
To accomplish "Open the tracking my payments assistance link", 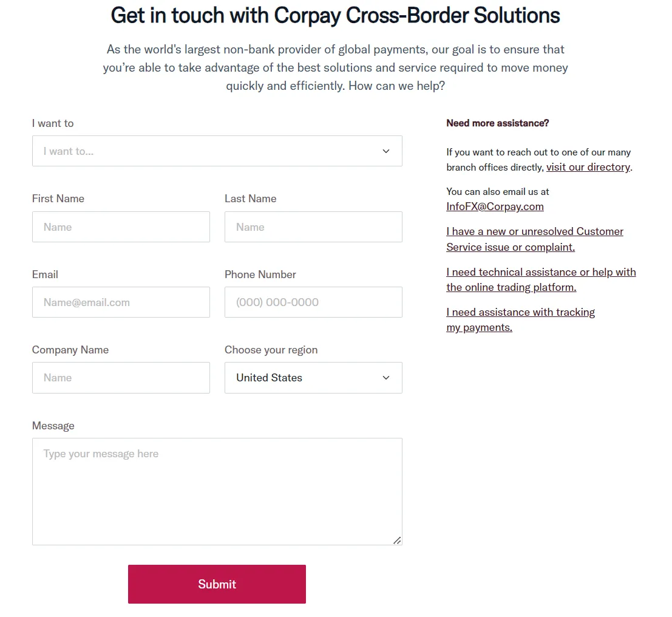I will pos(520,320).
